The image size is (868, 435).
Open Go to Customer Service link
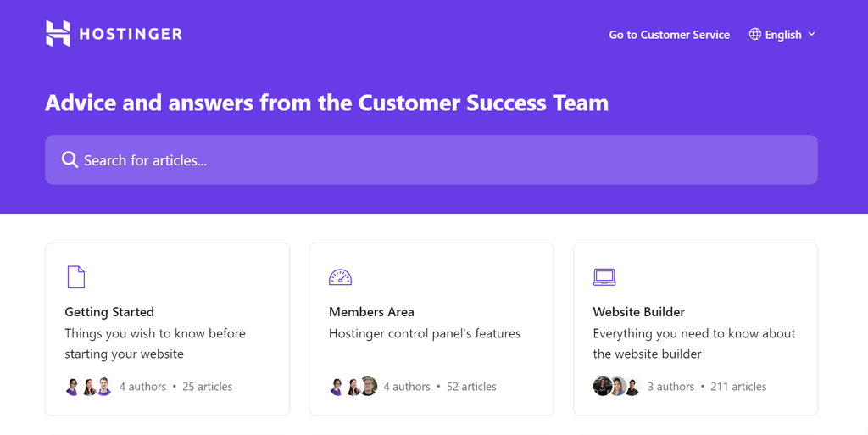(x=669, y=35)
